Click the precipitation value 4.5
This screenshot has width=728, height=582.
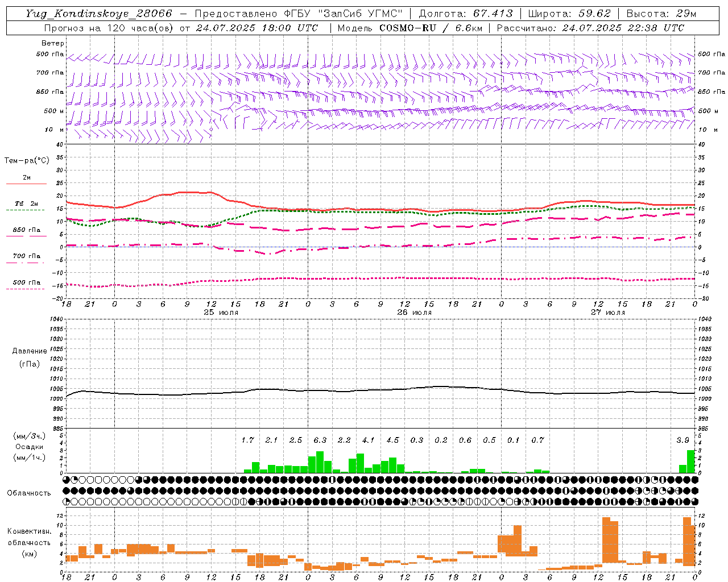(392, 440)
